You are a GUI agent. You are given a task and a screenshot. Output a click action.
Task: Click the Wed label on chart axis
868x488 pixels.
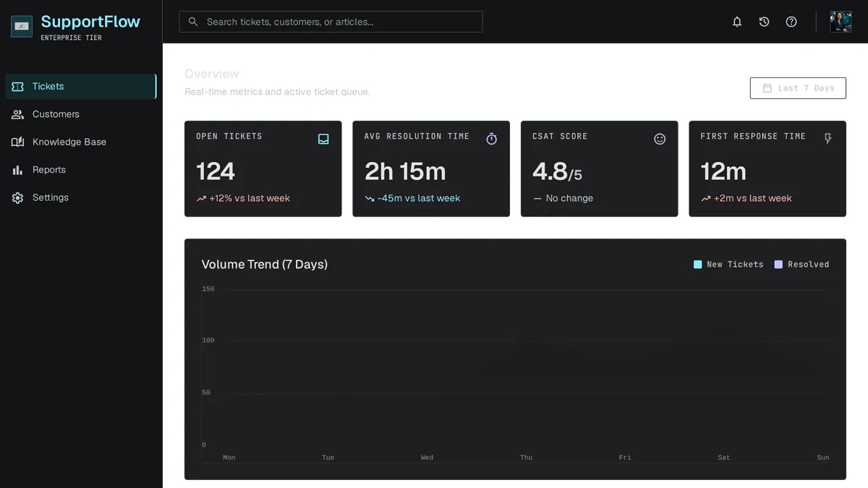coord(427,458)
